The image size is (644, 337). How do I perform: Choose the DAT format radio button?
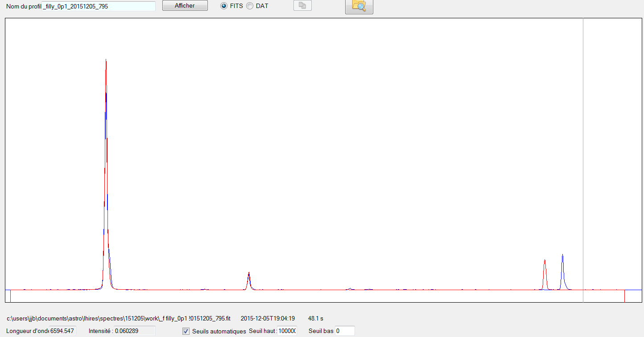pyautogui.click(x=250, y=6)
